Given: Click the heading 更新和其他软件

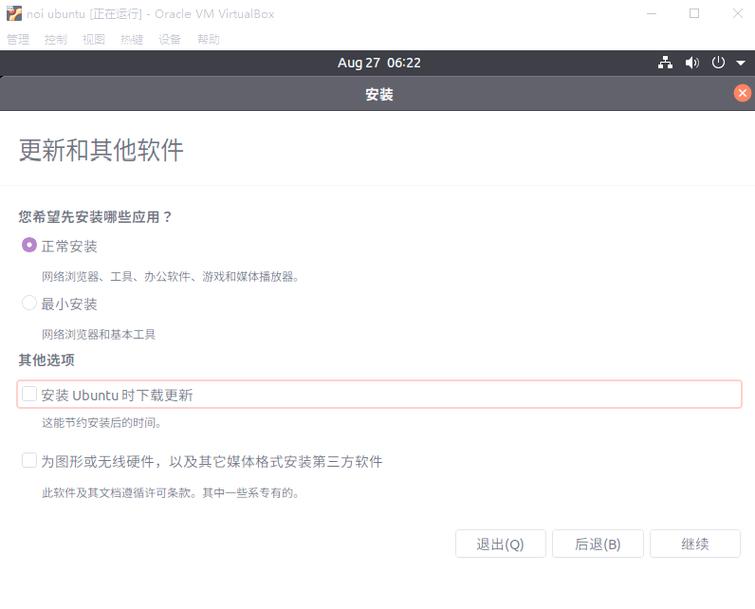Looking at the screenshot, I should tap(101, 150).
